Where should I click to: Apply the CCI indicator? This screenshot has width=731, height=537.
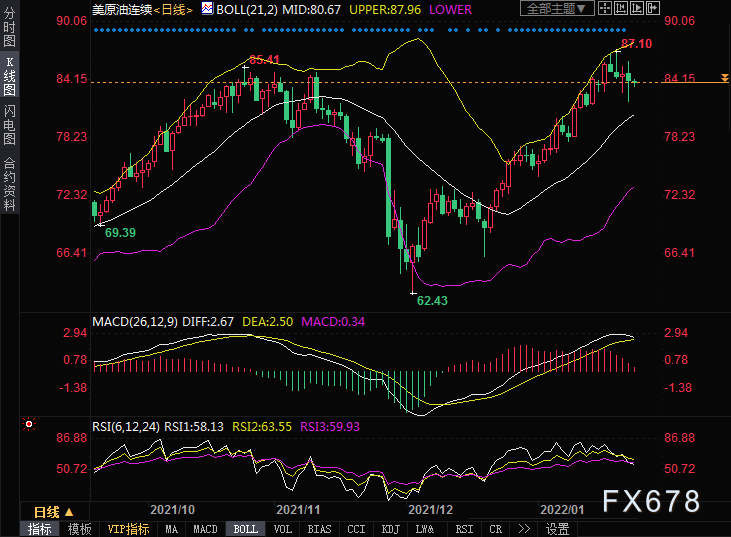(356, 529)
